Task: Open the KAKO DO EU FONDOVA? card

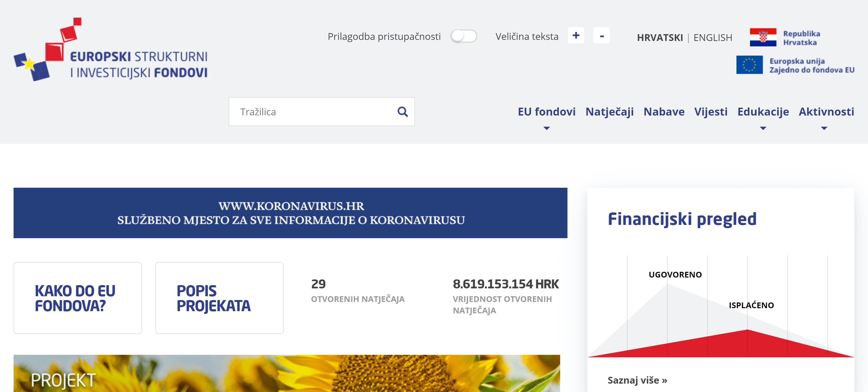Action: pyautogui.click(x=78, y=298)
